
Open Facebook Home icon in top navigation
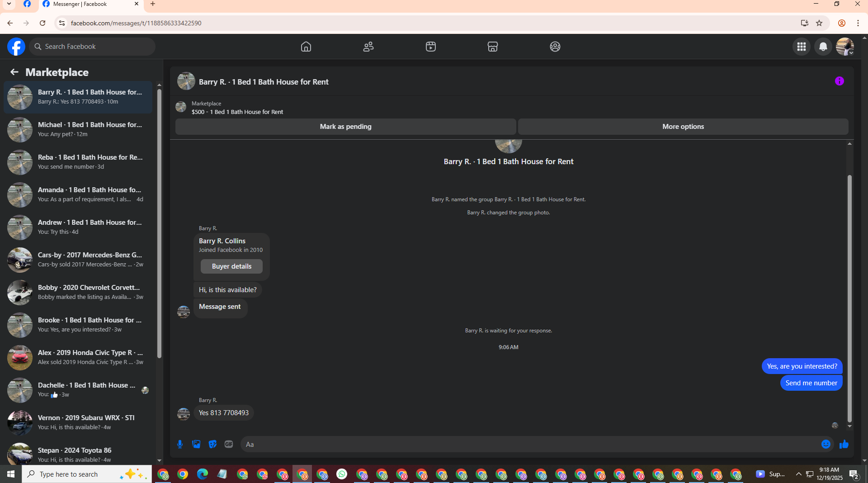306,47
